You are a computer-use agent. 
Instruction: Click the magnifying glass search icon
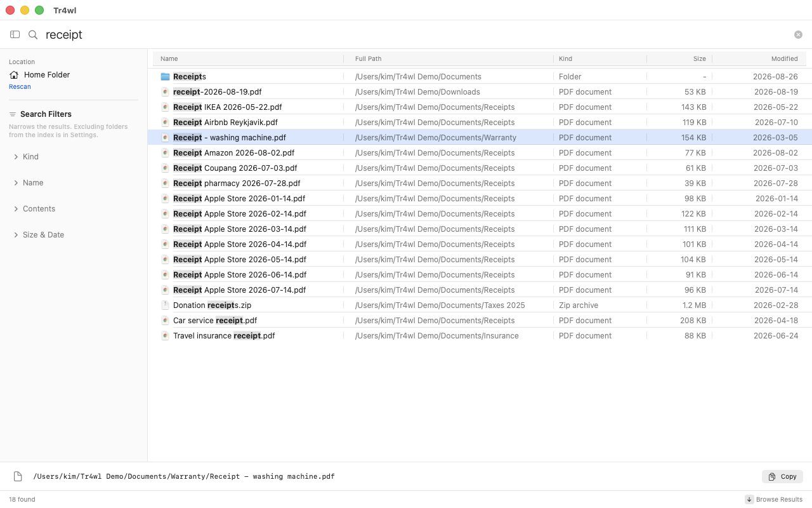(x=33, y=35)
